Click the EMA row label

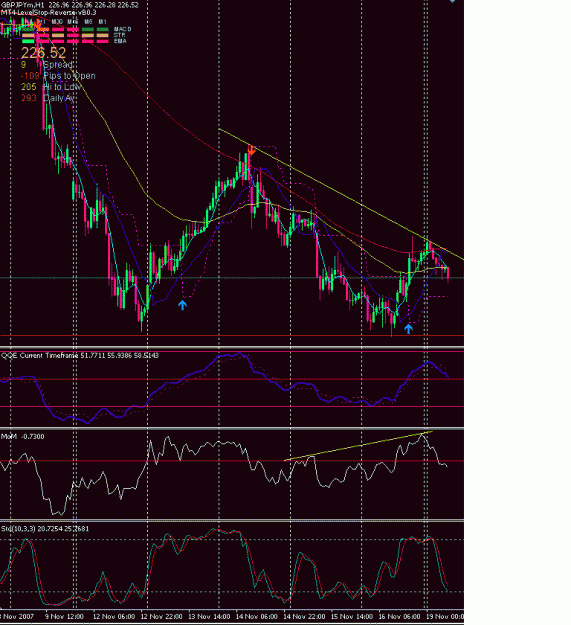click(x=120, y=41)
